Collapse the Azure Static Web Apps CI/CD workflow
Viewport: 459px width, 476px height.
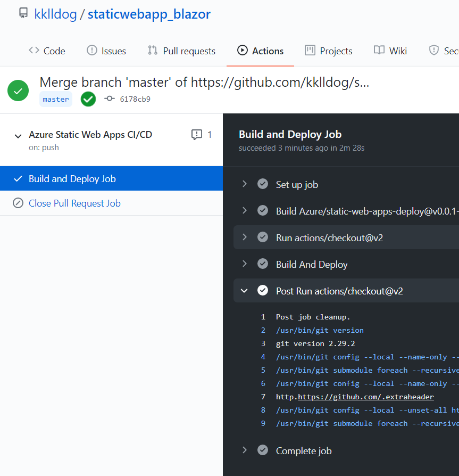click(x=18, y=136)
